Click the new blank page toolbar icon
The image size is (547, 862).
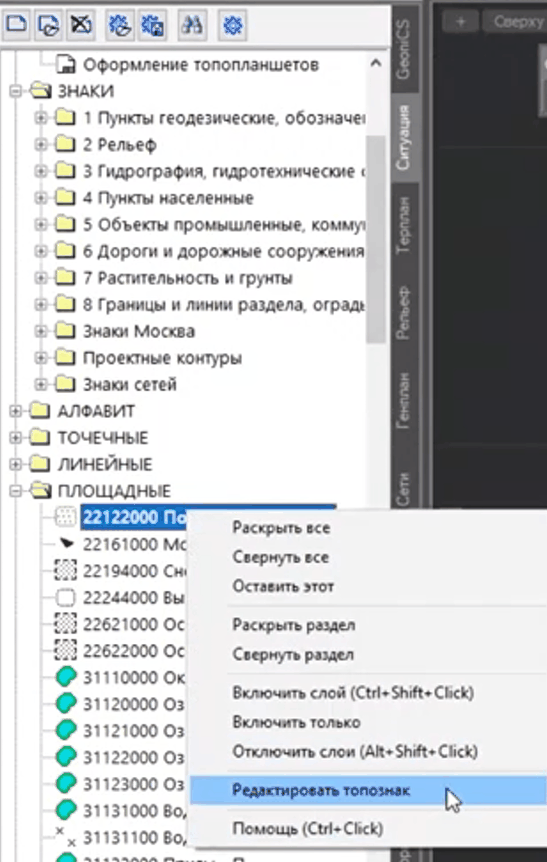(x=16, y=25)
